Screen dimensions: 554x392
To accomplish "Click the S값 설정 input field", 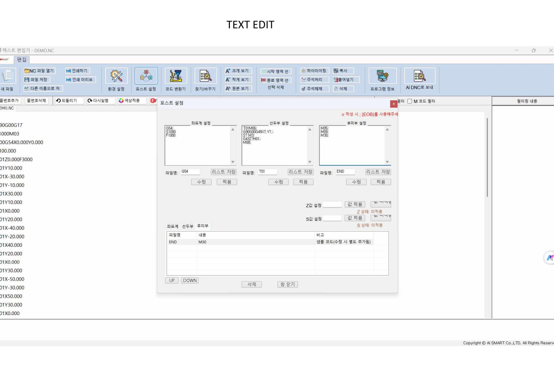I will click(x=332, y=218).
